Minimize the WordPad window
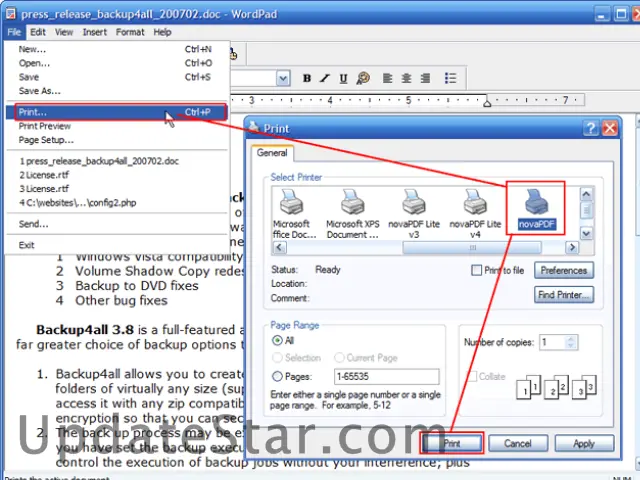The height and width of the screenshot is (480, 640). (601, 14)
